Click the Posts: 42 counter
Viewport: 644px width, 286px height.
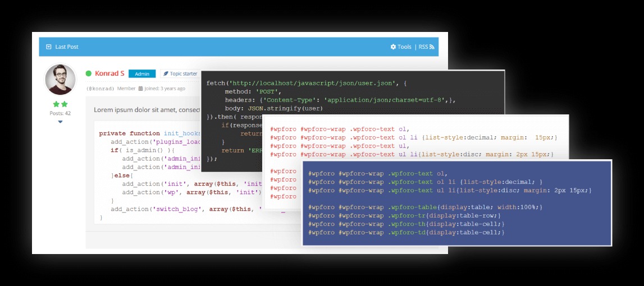tap(60, 113)
